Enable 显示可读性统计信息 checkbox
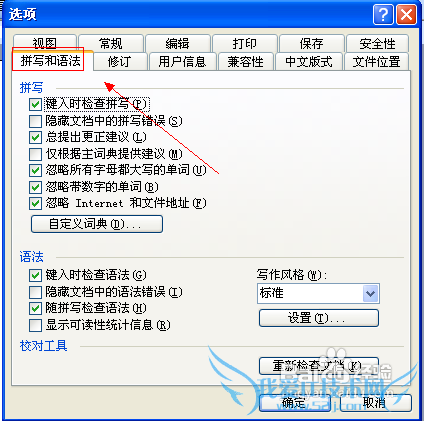Image resolution: width=424 pixels, height=421 pixels. (x=35, y=325)
